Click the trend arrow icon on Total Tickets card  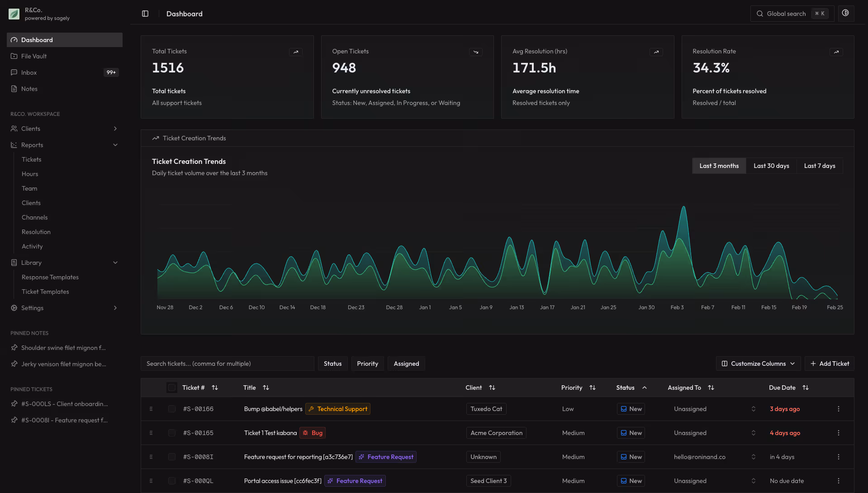pyautogui.click(x=296, y=52)
